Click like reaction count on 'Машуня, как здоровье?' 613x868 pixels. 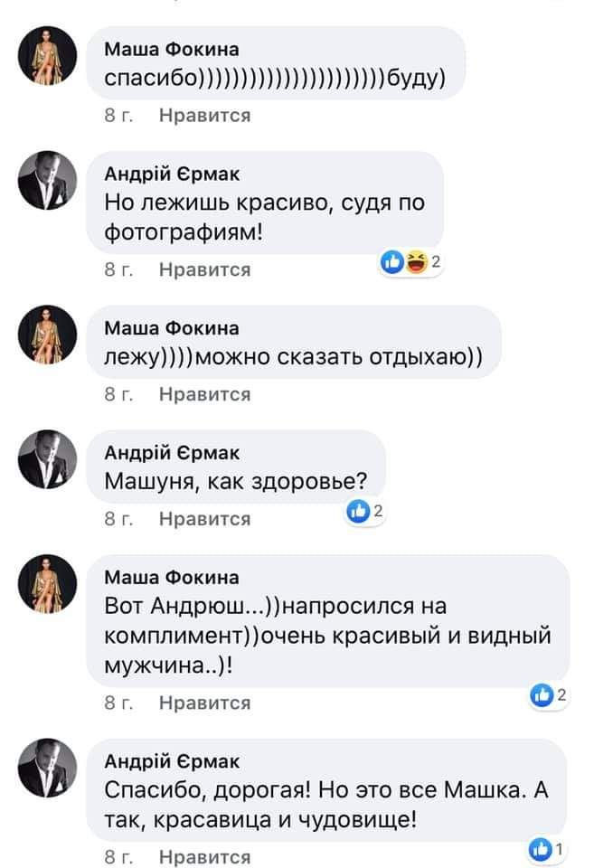[x=366, y=513]
